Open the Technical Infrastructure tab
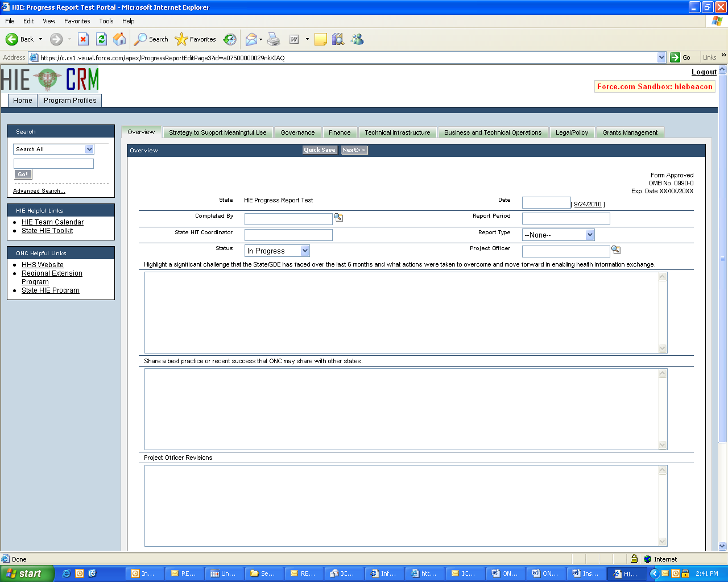The height and width of the screenshot is (582, 728). tap(398, 132)
